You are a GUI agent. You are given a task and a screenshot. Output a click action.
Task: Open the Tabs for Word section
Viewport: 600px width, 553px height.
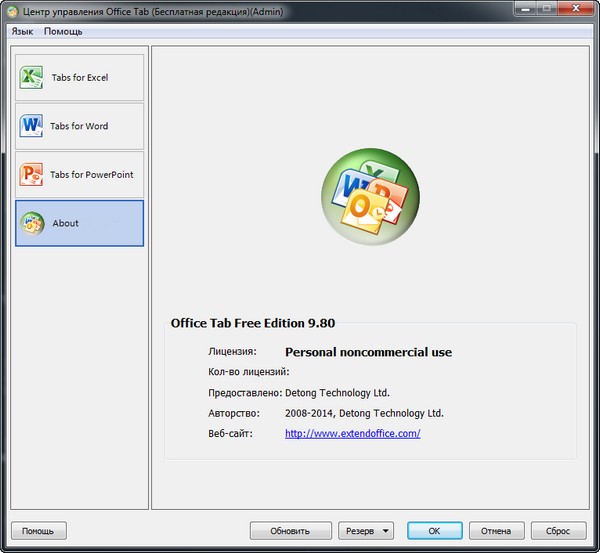pos(80,126)
